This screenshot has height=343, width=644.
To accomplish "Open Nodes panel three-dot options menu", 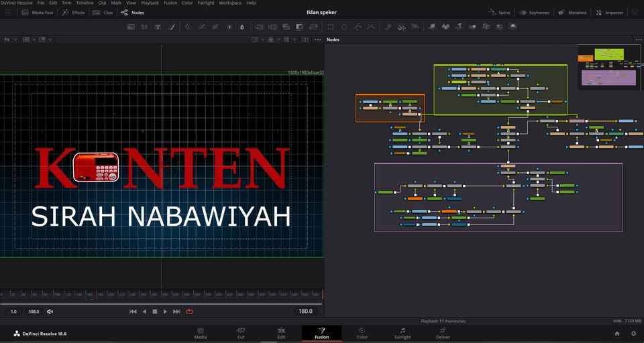I will coord(639,40).
